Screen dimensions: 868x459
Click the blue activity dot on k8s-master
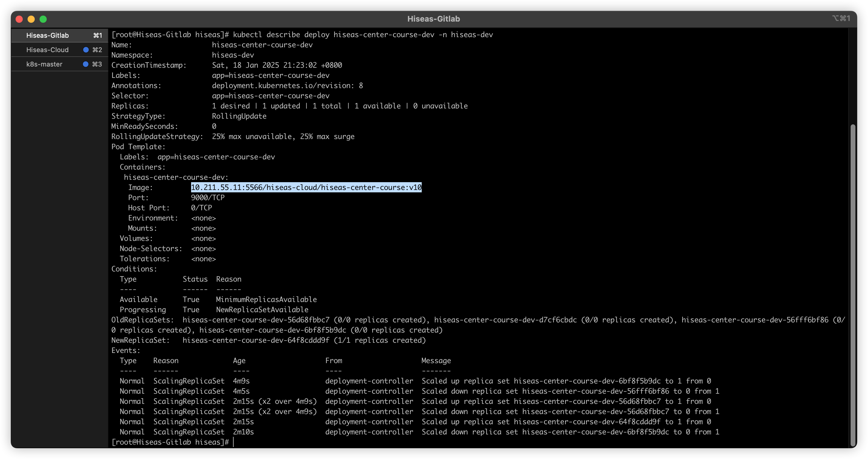86,64
